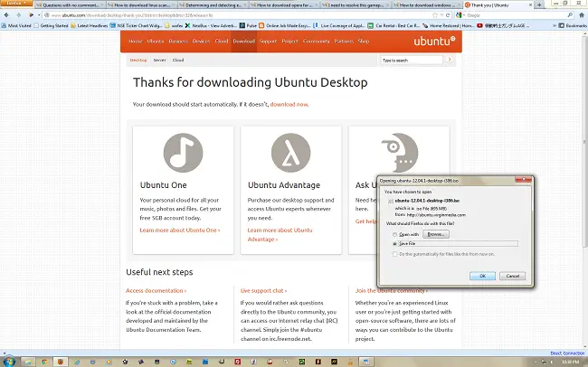
Task: Open Business in Ubuntu site navigation
Action: [178, 42]
